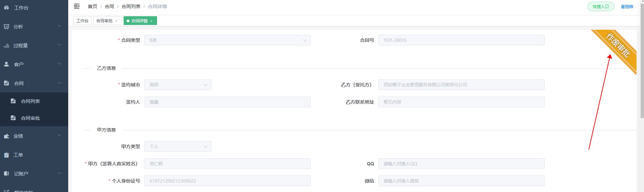644x192 pixels.
Task: Click the 分析 analysis icon in sidebar
Action: (6, 27)
